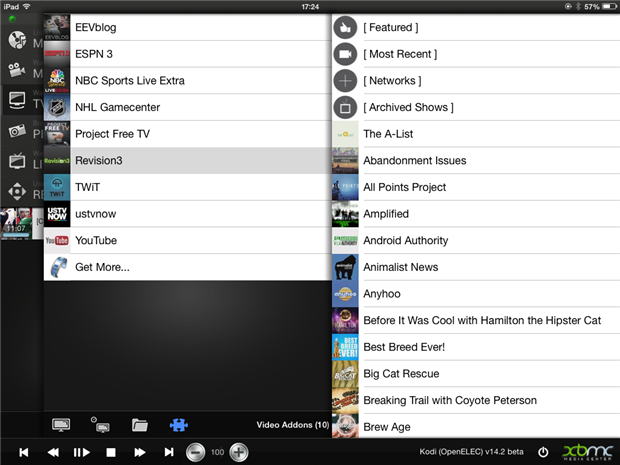Open NBC Sports Live Extra addon
This screenshot has height=465, width=620.
point(187,80)
